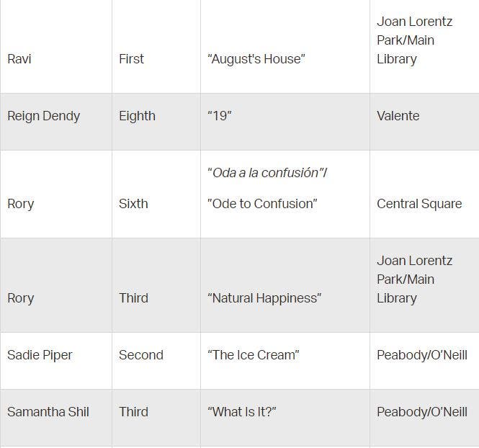Select the name Reign Dendy

click(43, 116)
